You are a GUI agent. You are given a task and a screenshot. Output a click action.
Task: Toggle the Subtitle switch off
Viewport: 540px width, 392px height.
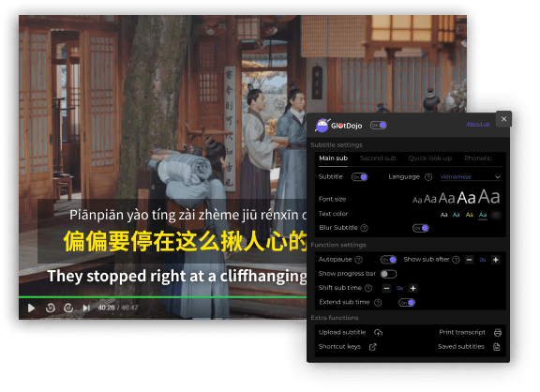coord(360,177)
